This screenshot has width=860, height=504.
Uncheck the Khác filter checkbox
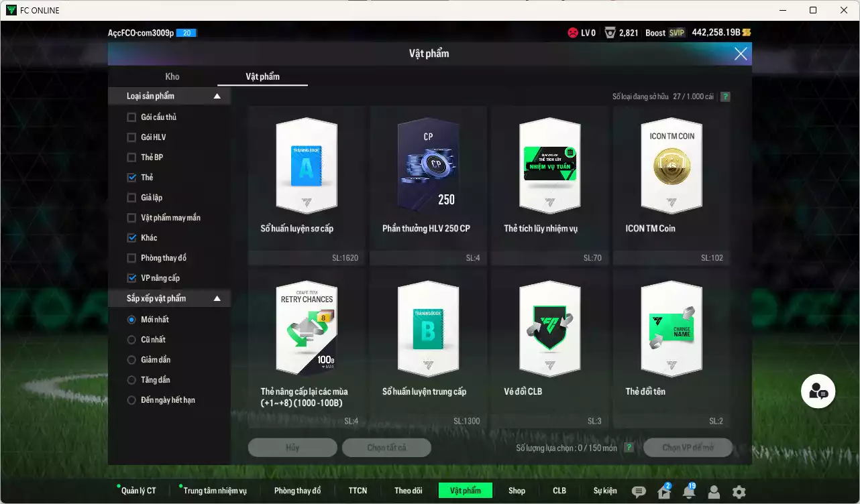coord(131,238)
